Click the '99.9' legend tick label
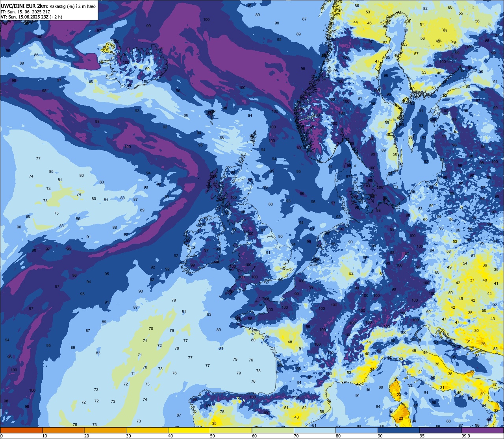This screenshot has height=439, width=504. click(x=466, y=436)
